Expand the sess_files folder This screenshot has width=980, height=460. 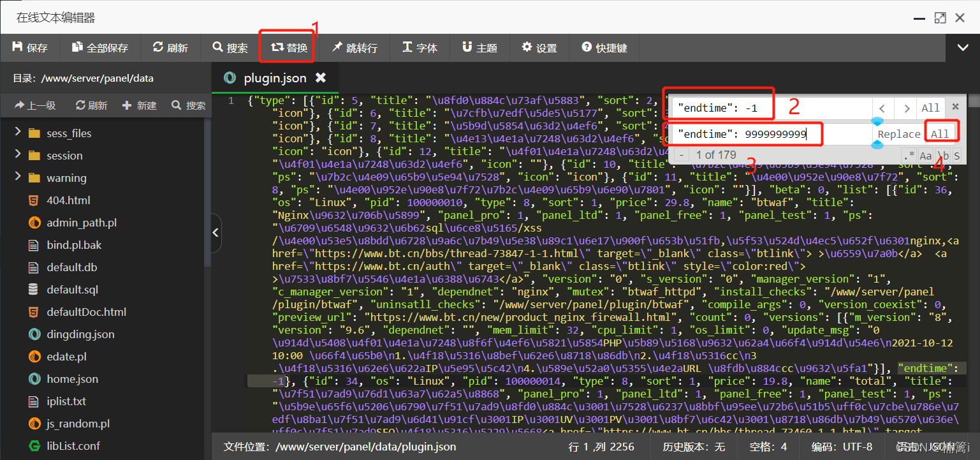click(x=18, y=133)
